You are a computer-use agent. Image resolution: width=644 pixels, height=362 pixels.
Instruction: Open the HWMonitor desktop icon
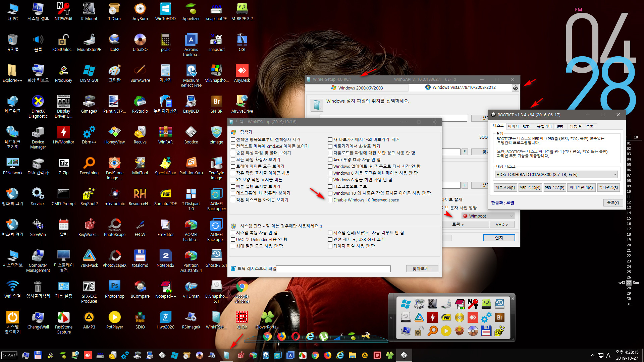tap(63, 135)
